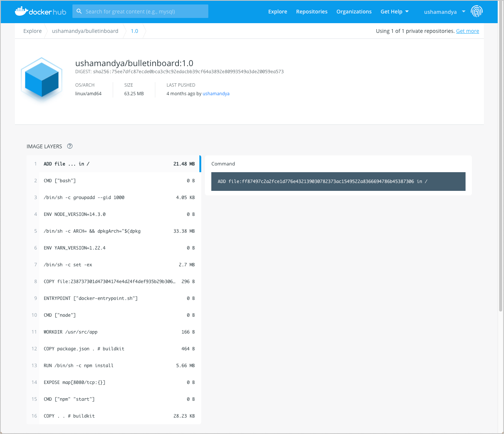
Task: Open Repositories in the top navigation
Action: point(311,12)
